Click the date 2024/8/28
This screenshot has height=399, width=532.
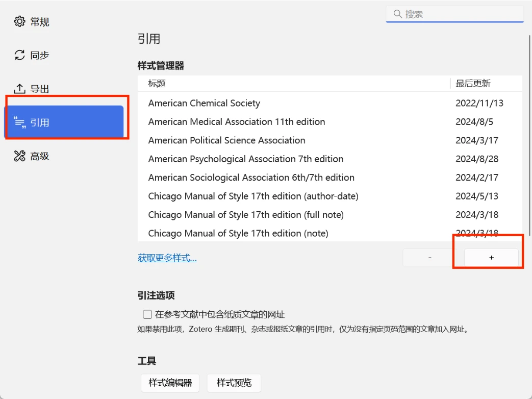point(477,159)
